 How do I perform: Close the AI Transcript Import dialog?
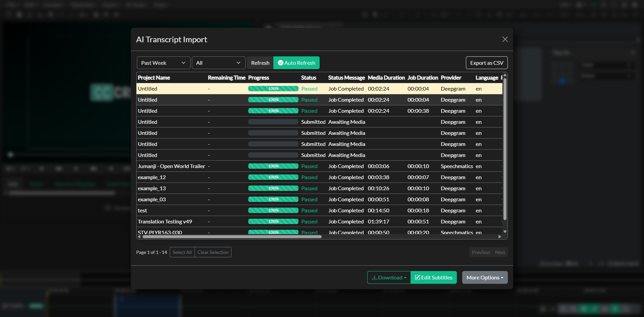click(x=505, y=39)
